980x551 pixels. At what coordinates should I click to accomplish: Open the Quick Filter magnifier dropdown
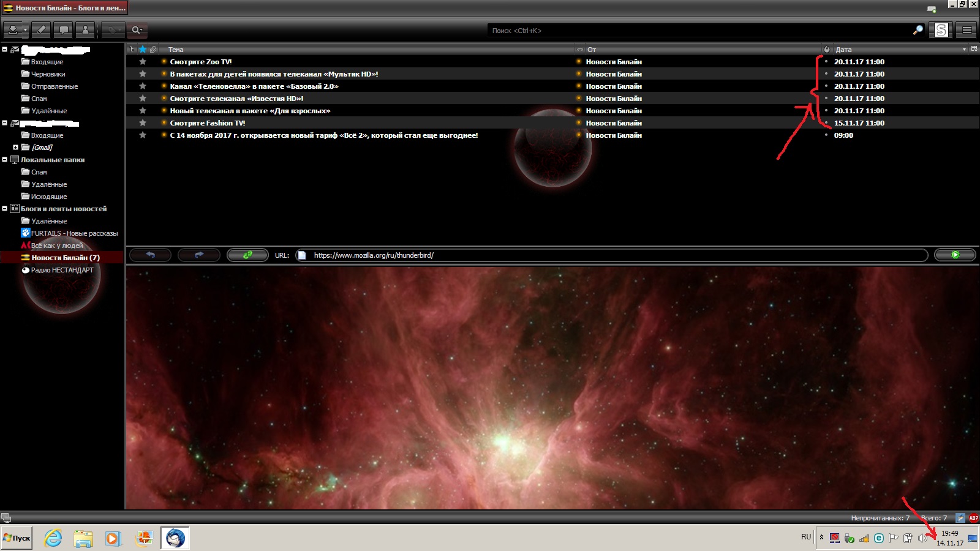point(137,29)
